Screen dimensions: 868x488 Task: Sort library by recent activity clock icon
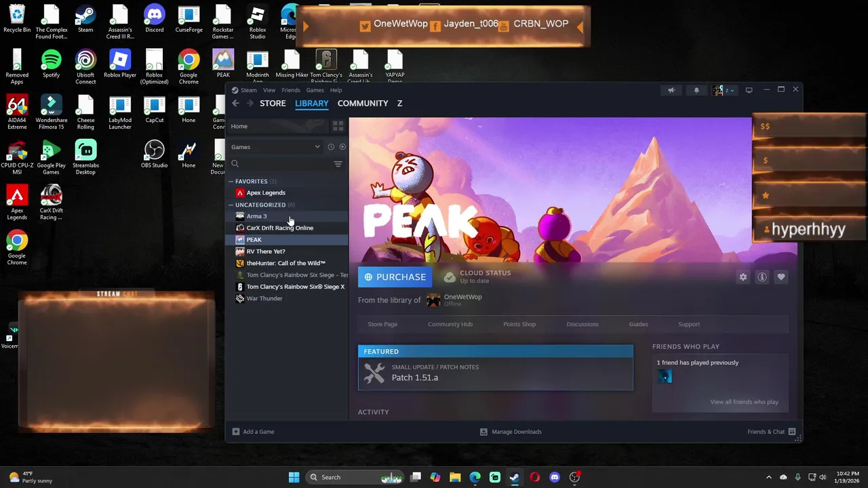point(331,146)
